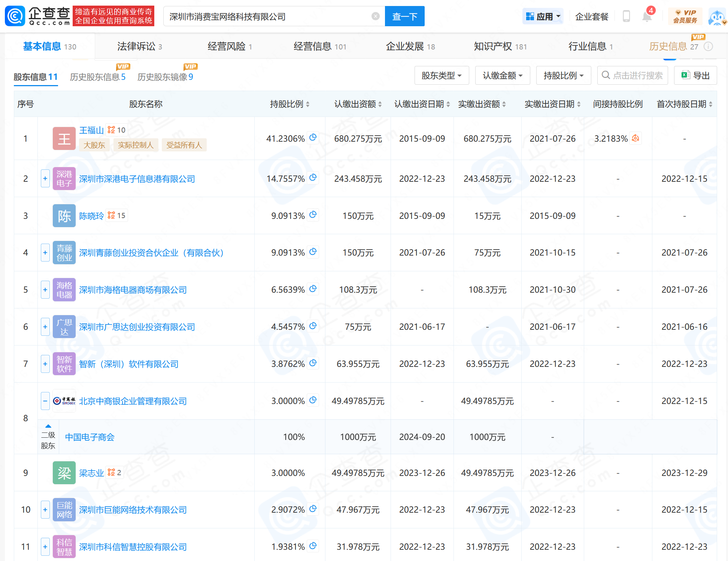Click 查一下 search button
Image resolution: width=728 pixels, height=561 pixels.
(404, 16)
